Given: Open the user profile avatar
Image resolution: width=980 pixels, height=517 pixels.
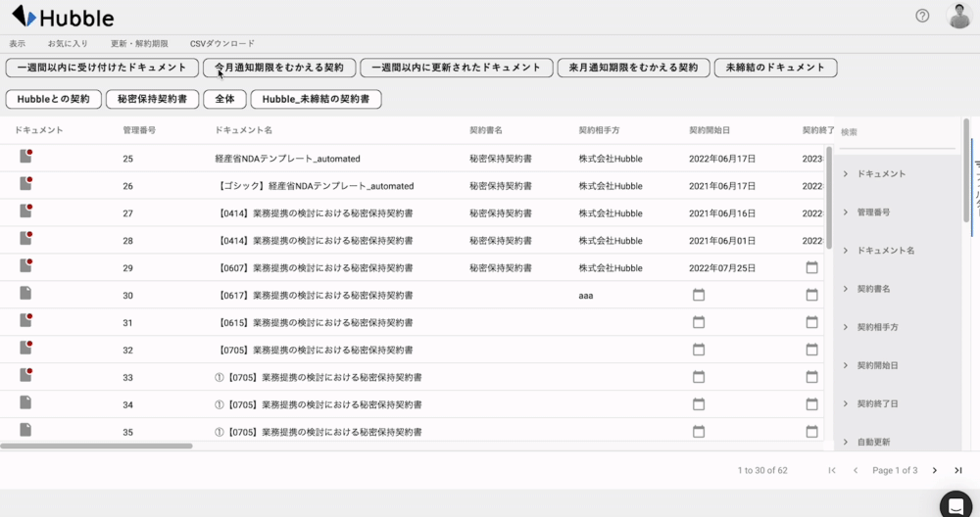Looking at the screenshot, I should click(959, 16).
